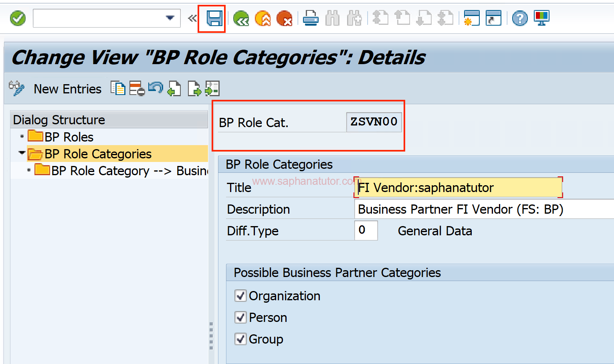The width and height of the screenshot is (614, 364).
Task: Click the Undo Change icon
Action: [156, 88]
